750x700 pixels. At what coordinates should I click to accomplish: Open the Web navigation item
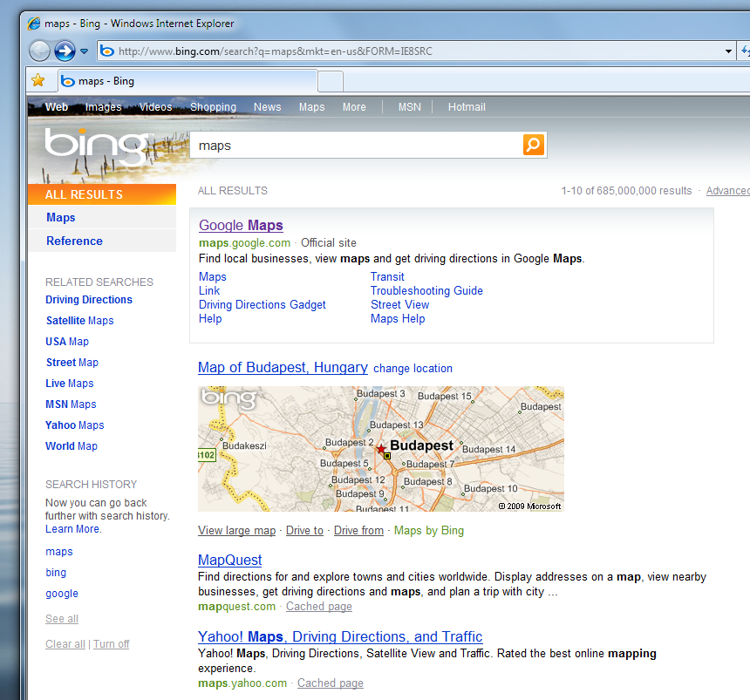[57, 107]
